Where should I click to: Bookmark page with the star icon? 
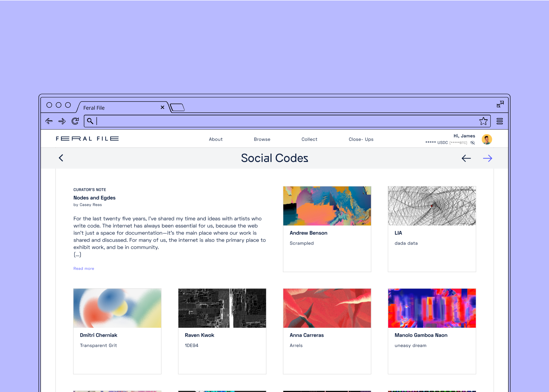[483, 121]
